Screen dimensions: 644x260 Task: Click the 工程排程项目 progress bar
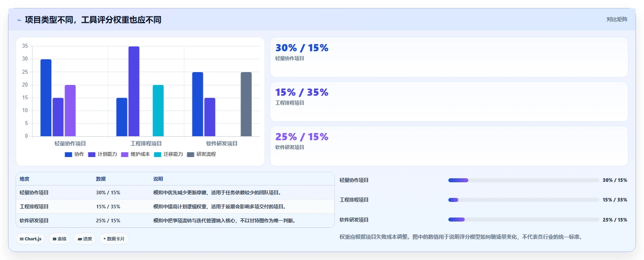[524, 200]
